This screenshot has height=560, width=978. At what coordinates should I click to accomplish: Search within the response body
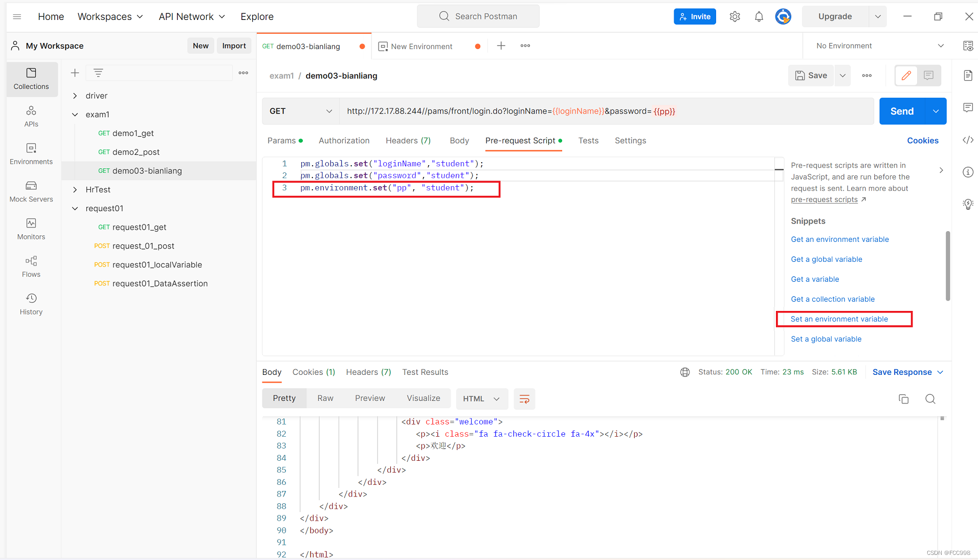point(930,399)
